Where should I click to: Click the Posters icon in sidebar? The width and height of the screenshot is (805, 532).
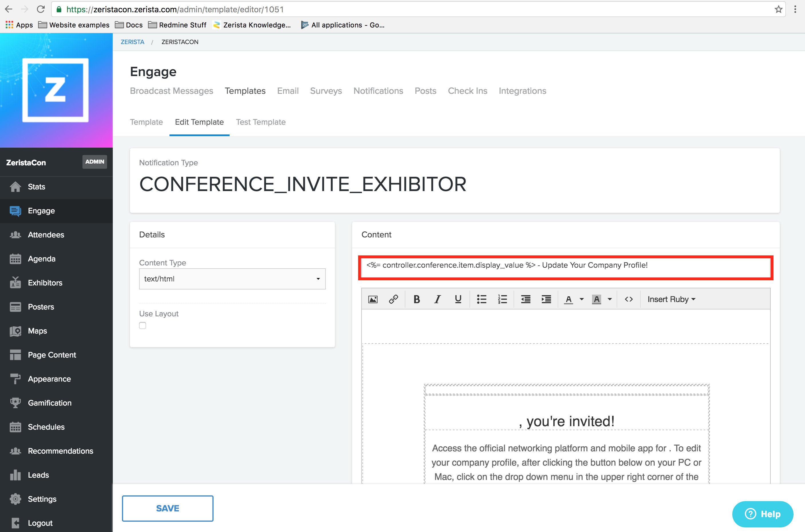click(x=15, y=307)
